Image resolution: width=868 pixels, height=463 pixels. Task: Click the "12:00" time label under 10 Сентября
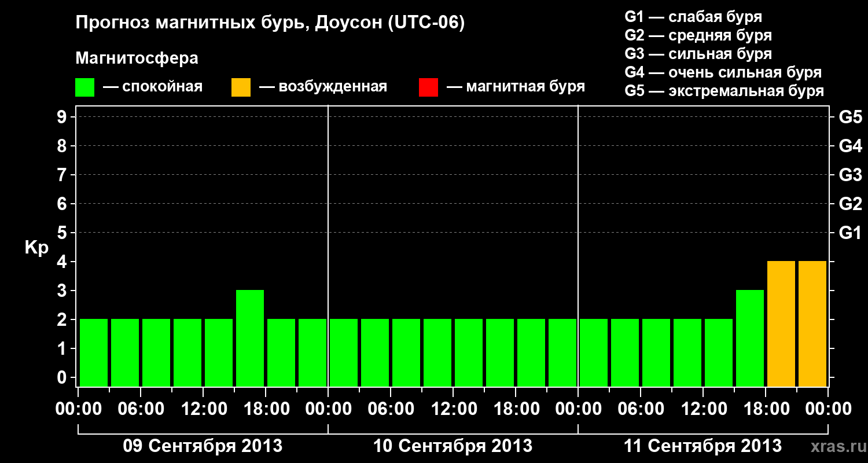click(453, 409)
